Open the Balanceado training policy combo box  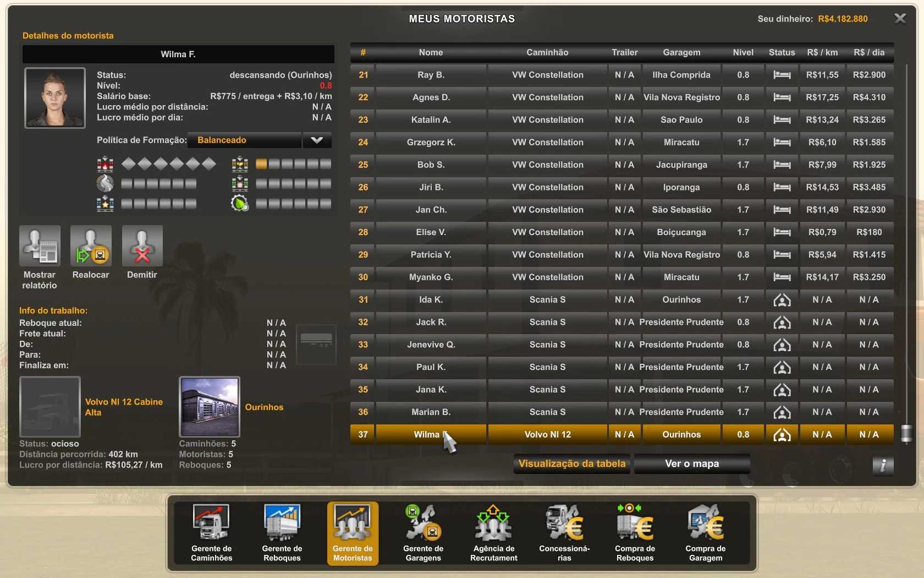pyautogui.click(x=245, y=140)
